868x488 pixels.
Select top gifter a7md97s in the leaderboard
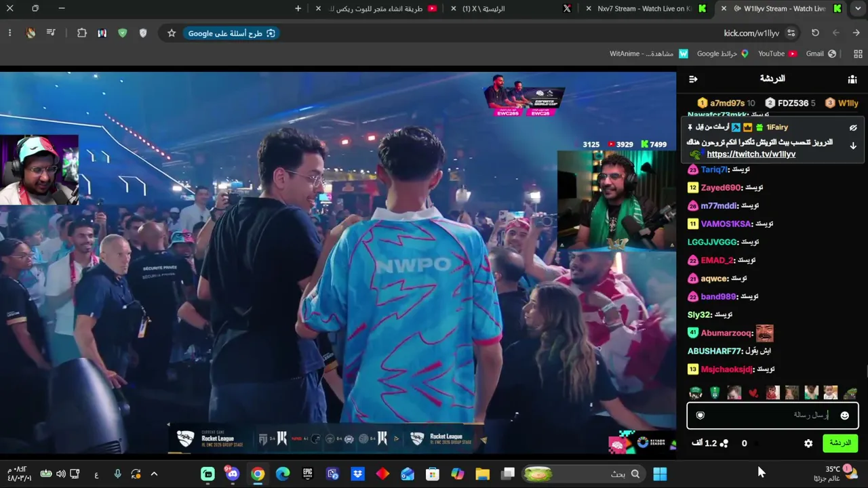[726, 103]
